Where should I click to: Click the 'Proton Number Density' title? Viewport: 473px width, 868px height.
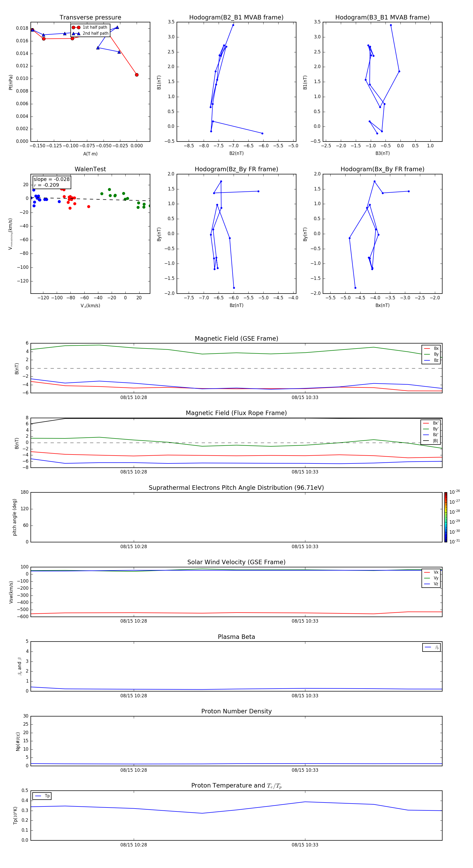[236, 711]
